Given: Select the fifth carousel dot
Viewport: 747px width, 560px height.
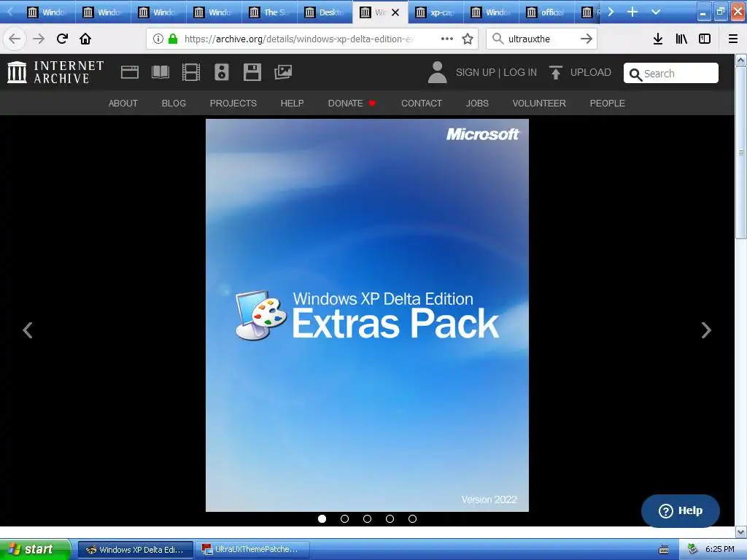Looking at the screenshot, I should (413, 518).
